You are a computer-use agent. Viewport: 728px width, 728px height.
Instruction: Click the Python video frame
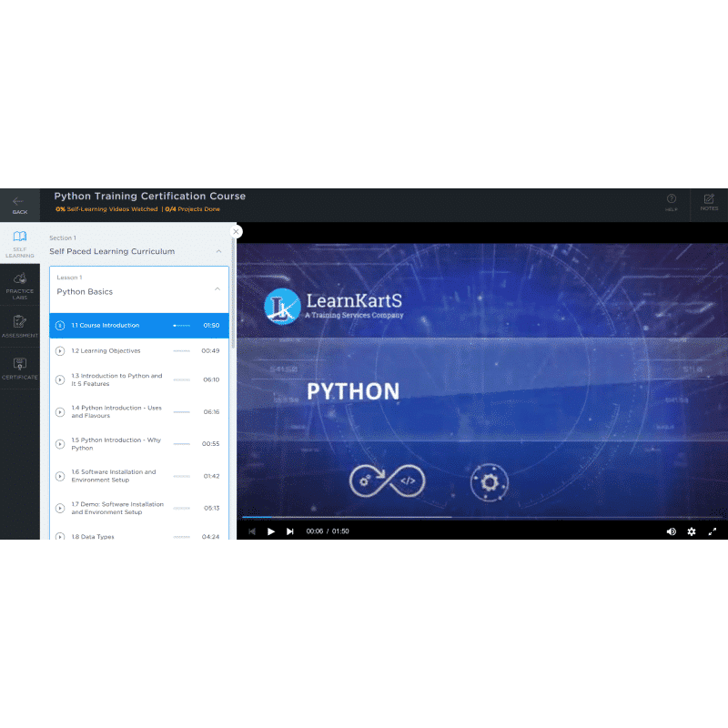(482, 380)
